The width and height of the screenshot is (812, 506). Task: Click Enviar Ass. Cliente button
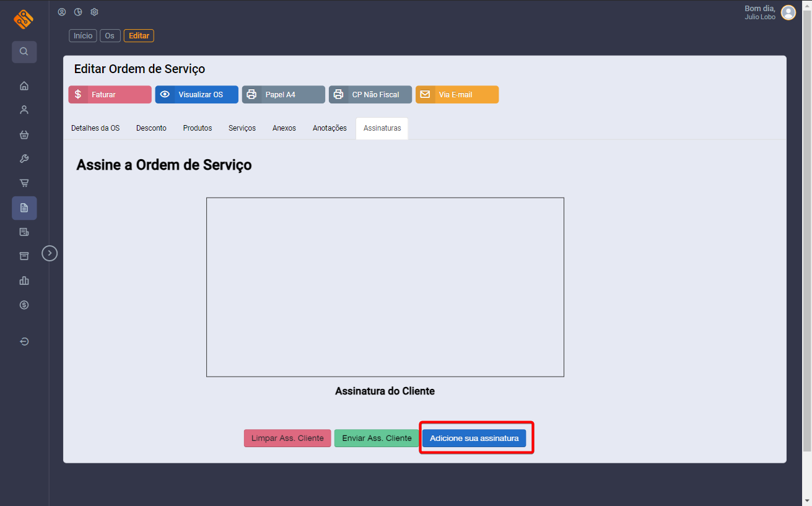click(377, 438)
